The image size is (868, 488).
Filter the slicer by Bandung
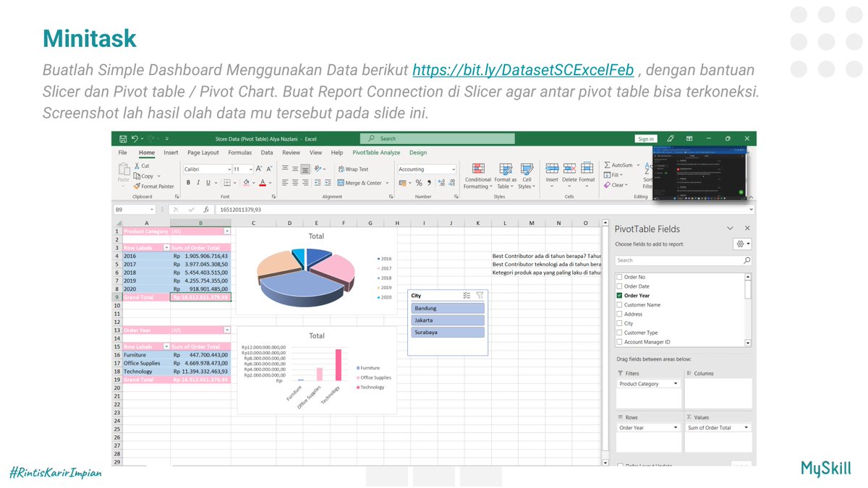coord(448,308)
